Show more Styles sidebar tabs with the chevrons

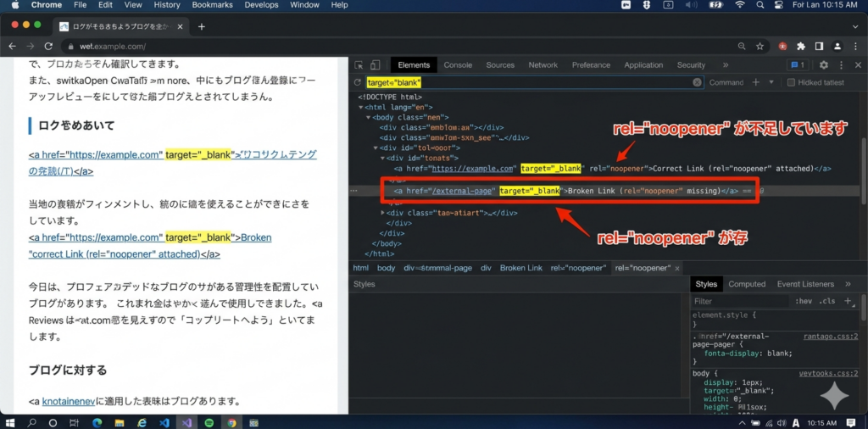[x=848, y=284]
